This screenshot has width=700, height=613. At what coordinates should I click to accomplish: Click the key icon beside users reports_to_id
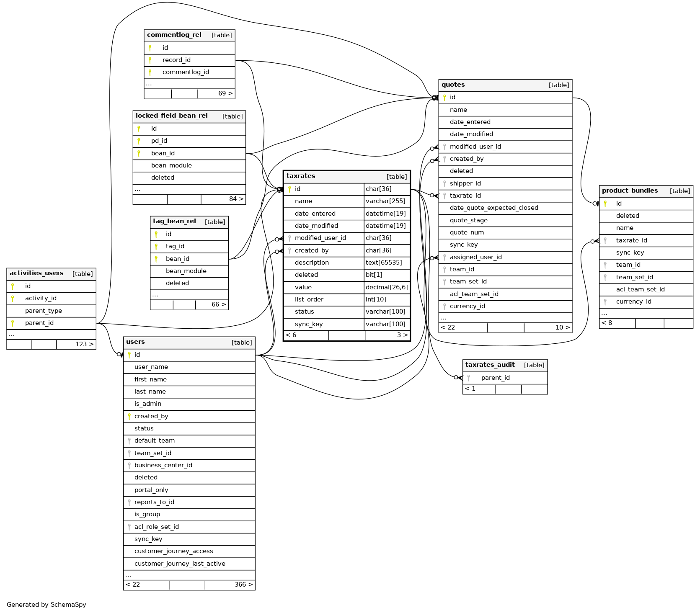pyautogui.click(x=129, y=502)
